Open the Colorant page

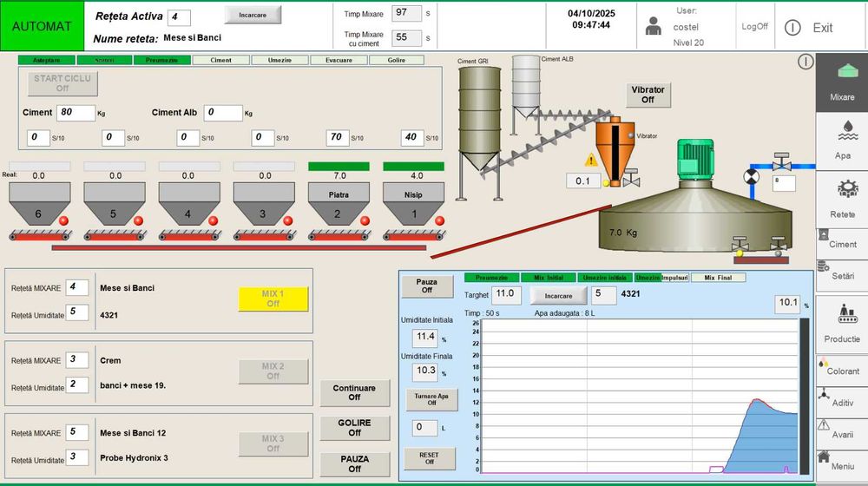pos(841,370)
